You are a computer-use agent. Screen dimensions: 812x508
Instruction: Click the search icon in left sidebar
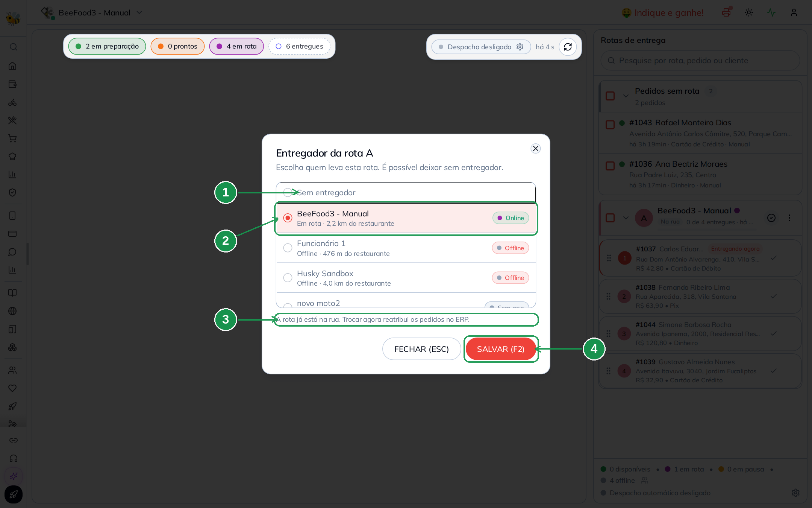(x=13, y=47)
